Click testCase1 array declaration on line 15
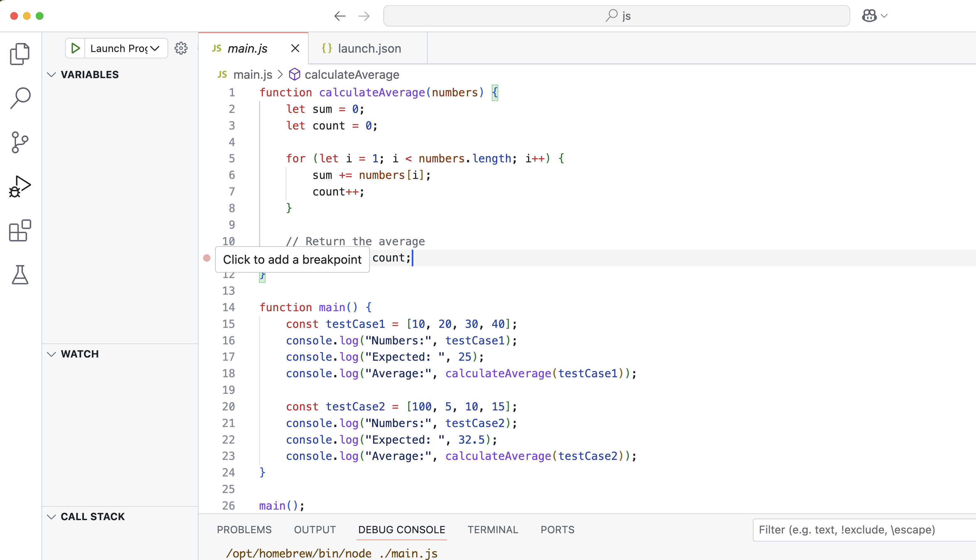The width and height of the screenshot is (976, 560). [x=402, y=324]
